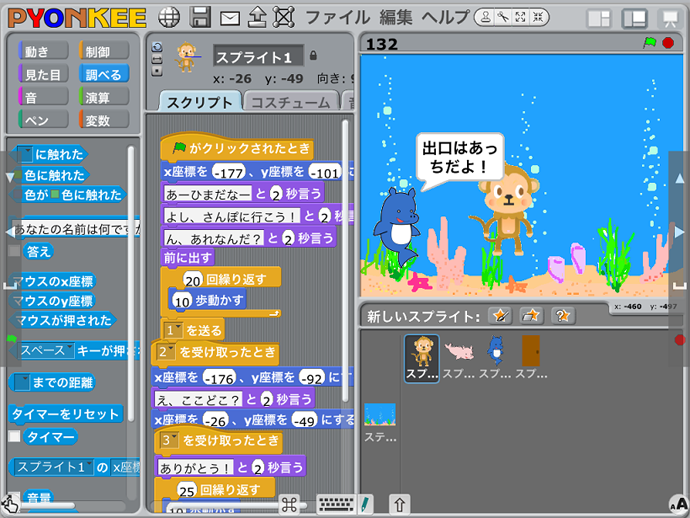Click the share upload icon
The image size is (690, 518).
257,17
